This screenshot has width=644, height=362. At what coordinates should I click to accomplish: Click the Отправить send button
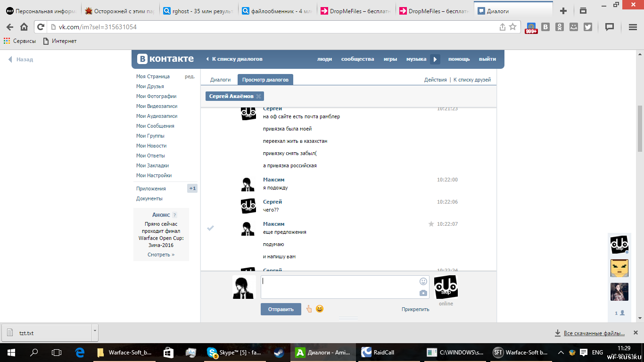(281, 309)
